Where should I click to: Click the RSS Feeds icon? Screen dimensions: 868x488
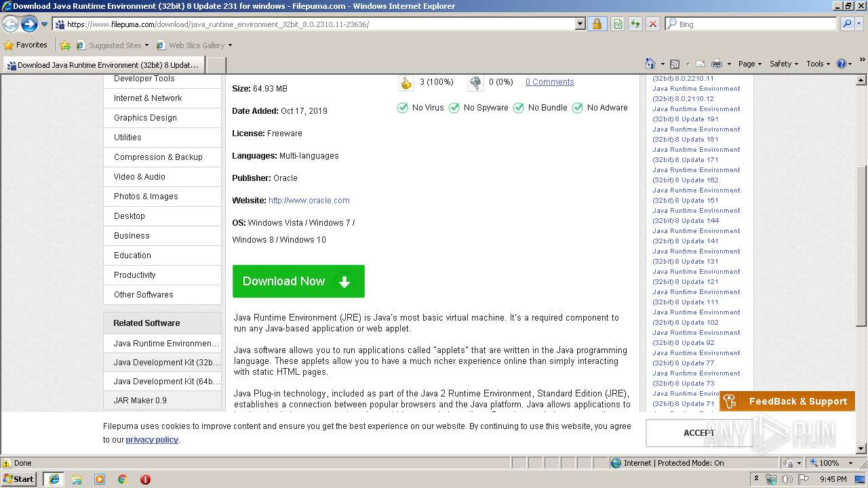point(675,64)
